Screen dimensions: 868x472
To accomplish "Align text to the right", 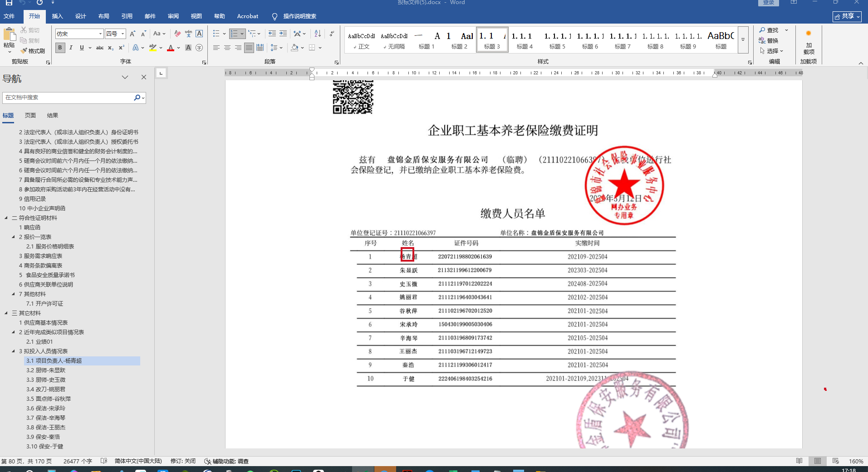I will coord(238,48).
